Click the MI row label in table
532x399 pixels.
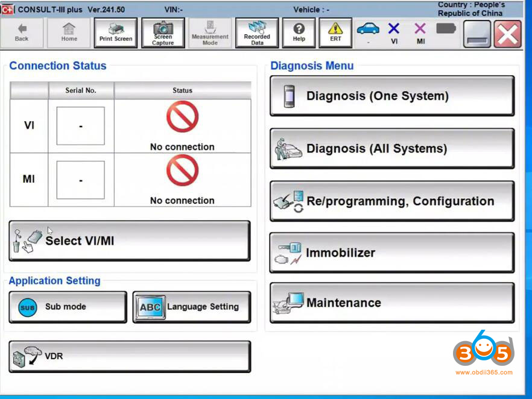coord(29,180)
